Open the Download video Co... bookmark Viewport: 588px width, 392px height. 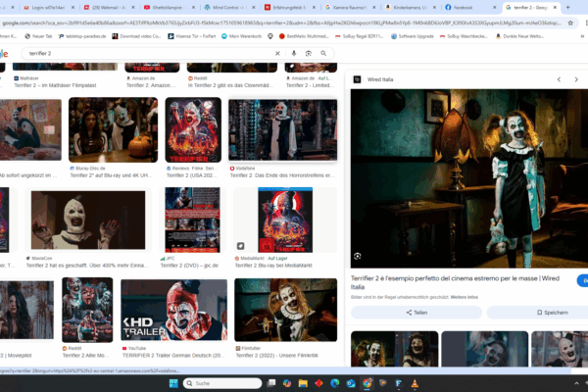(136, 36)
